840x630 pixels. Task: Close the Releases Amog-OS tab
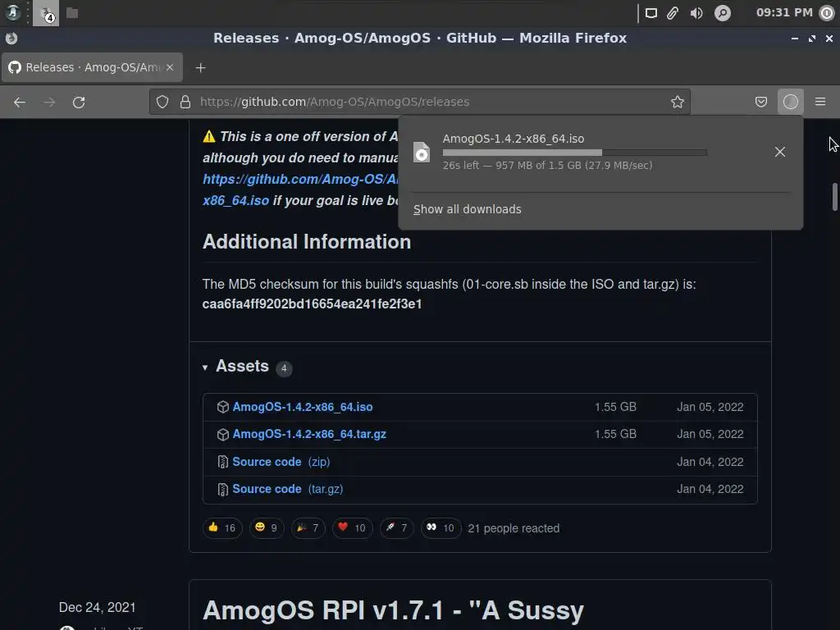click(x=170, y=67)
